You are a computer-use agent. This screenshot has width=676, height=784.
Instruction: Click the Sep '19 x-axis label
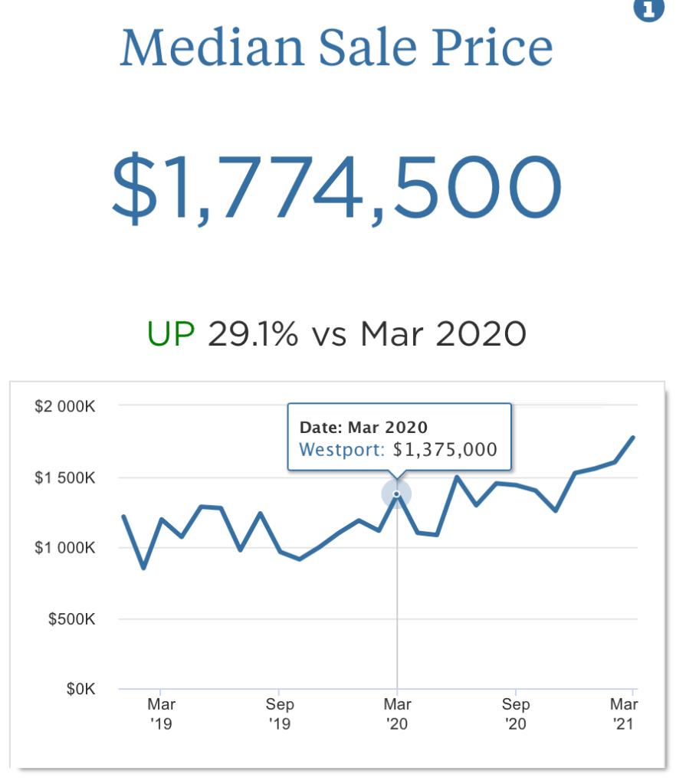tap(279, 713)
